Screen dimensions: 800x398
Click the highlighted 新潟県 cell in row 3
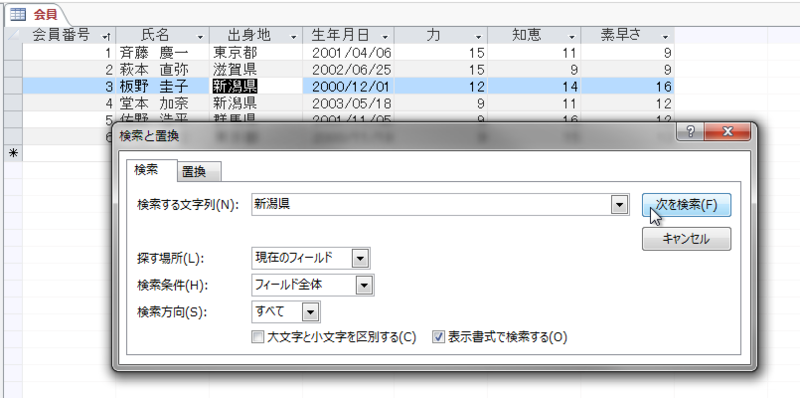click(x=256, y=86)
